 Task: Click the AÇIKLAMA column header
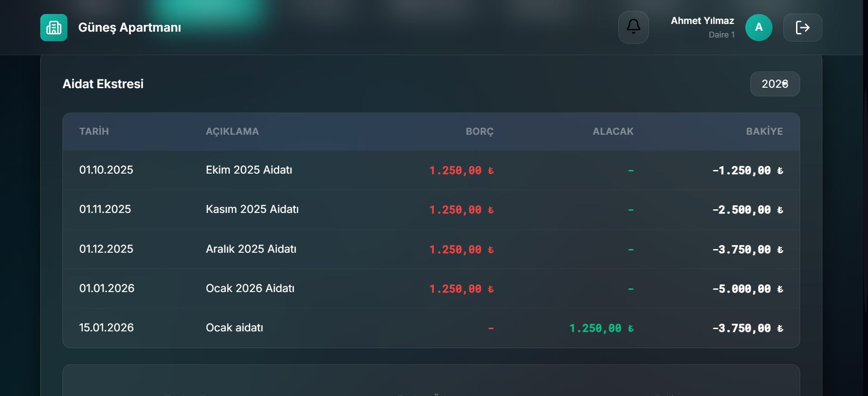[232, 132]
